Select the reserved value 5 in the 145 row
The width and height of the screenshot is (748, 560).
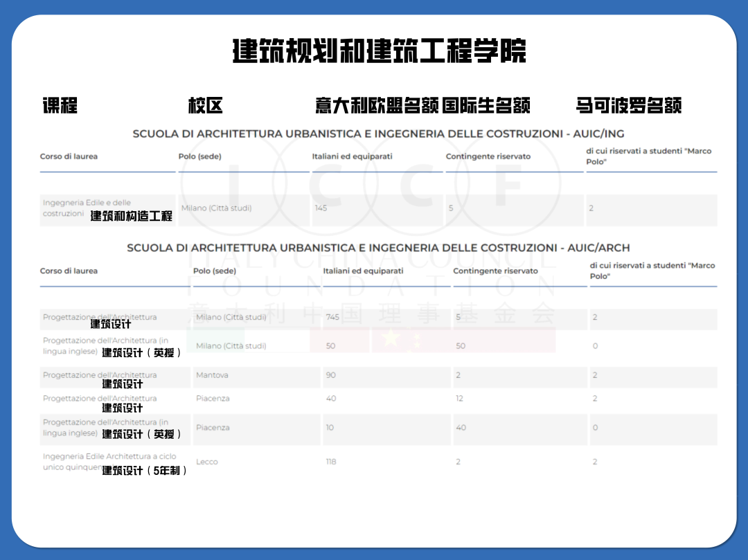[x=451, y=208]
